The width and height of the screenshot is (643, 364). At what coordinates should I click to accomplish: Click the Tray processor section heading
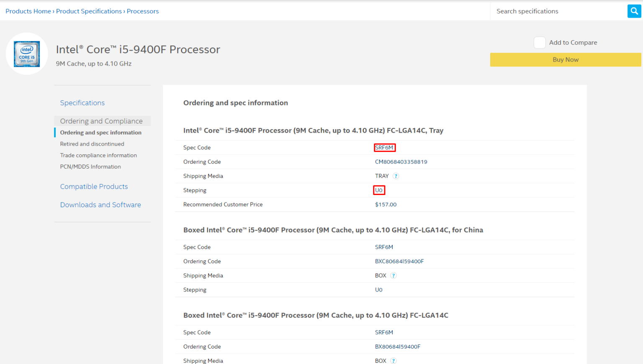point(313,131)
